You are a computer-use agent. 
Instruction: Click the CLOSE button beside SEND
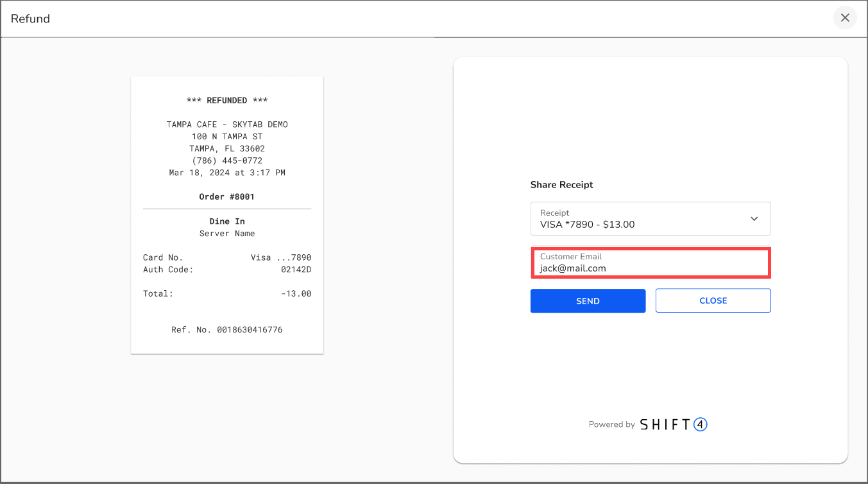[713, 300]
